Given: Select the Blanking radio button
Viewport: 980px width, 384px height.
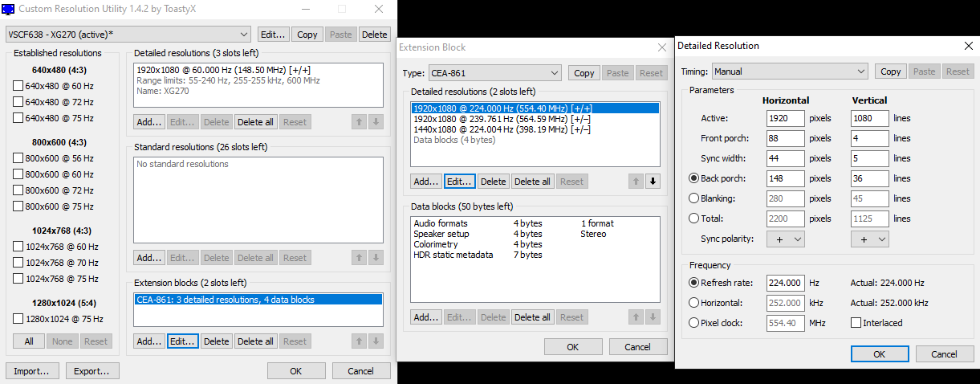Looking at the screenshot, I should click(x=694, y=198).
